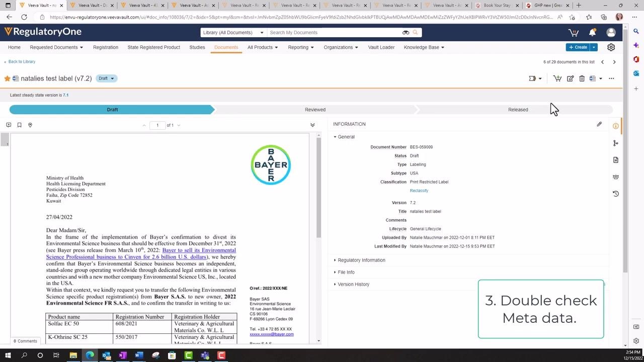This screenshot has width=644, height=362.
Task: Expand the File Info section
Action: click(344, 273)
